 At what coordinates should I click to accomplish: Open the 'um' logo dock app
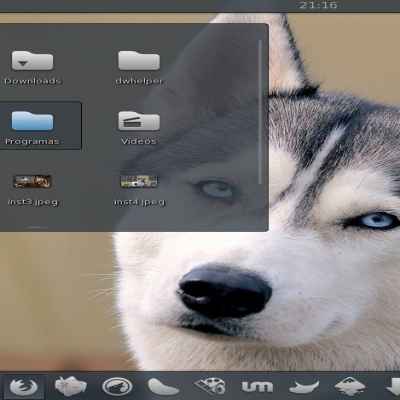[x=257, y=387]
